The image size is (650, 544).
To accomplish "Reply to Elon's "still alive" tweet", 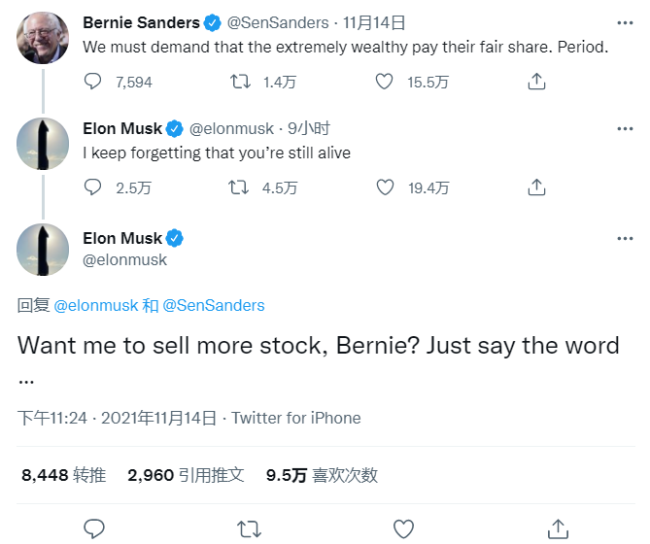I will [93, 187].
